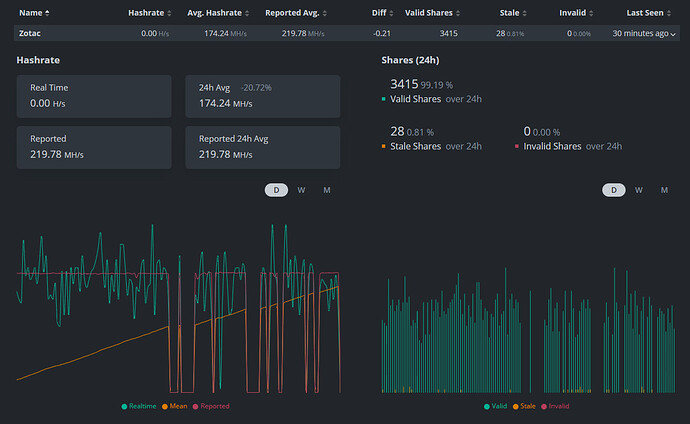690x424 pixels.
Task: Sort by Hashrate column header
Action: [x=150, y=13]
